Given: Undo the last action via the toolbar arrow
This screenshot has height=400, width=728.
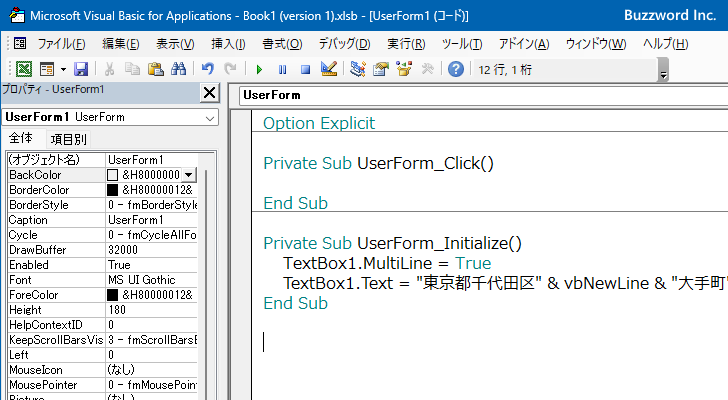Looking at the screenshot, I should pos(208,69).
